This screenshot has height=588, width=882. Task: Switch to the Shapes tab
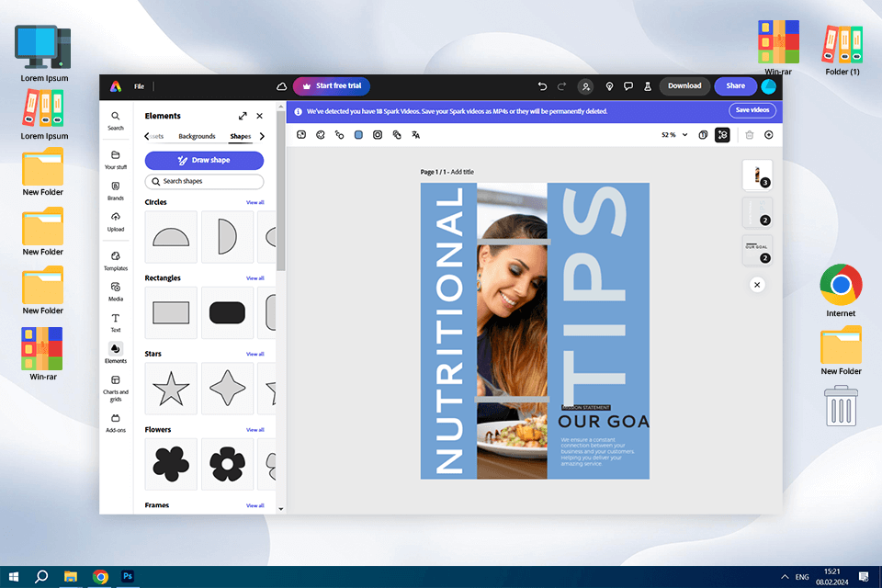pyautogui.click(x=240, y=136)
